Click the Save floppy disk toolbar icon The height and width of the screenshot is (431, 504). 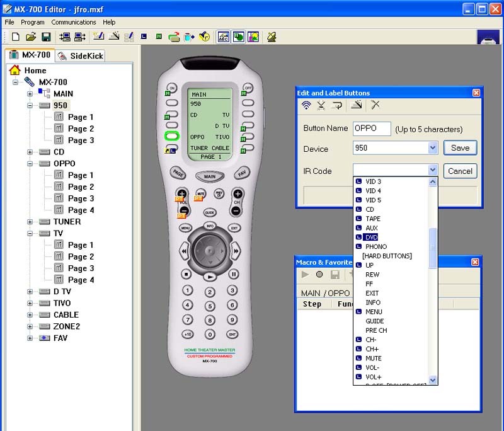(46, 37)
